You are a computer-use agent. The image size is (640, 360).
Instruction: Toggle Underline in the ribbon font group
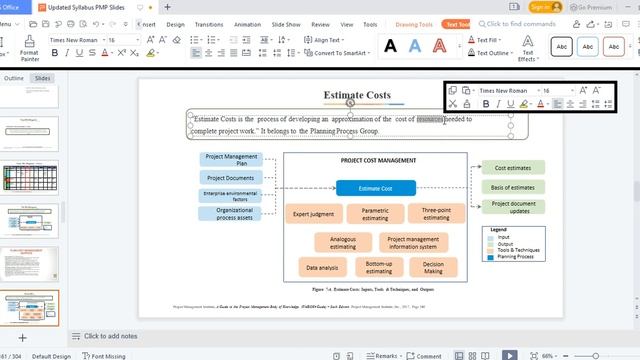(79, 53)
